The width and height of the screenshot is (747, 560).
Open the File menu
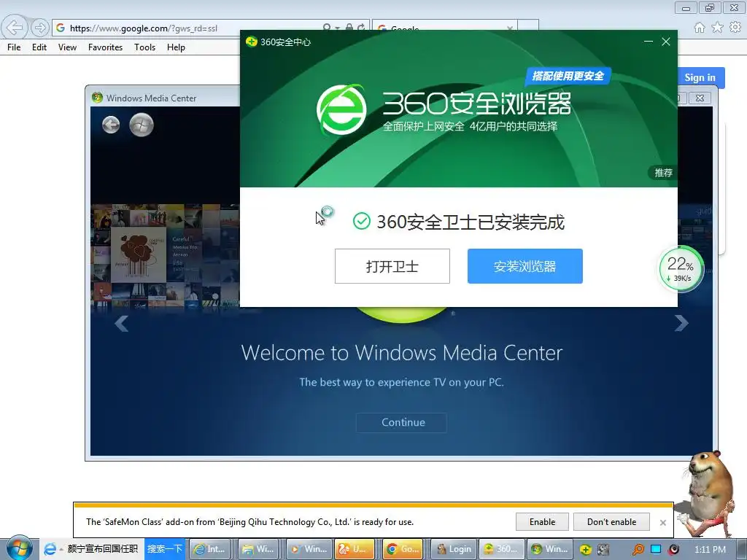point(14,47)
